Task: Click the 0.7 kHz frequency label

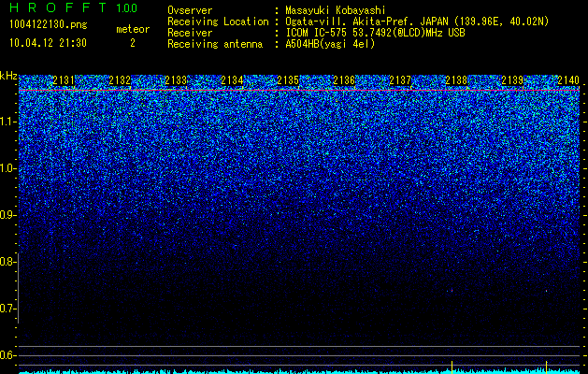Action: [x=7, y=309]
